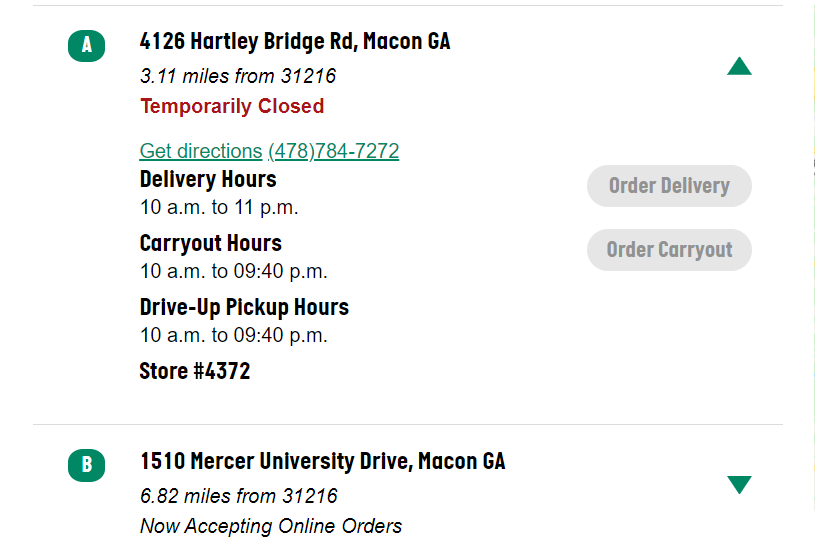815x557 pixels.
Task: Click the Carryout Hours heading
Action: pyautogui.click(x=211, y=243)
